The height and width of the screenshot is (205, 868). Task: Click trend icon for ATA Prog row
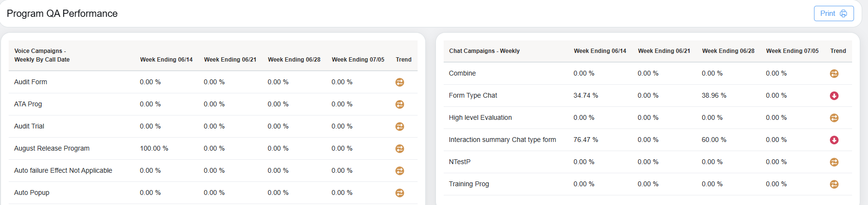400,104
